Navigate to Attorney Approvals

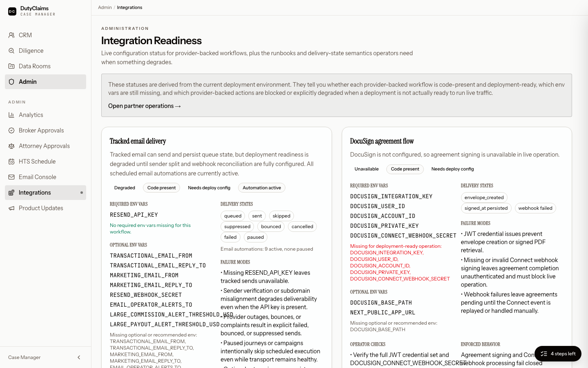45,146
